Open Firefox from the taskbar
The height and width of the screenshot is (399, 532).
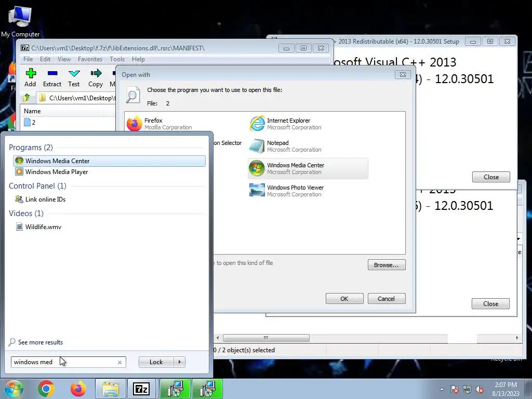[x=78, y=389]
